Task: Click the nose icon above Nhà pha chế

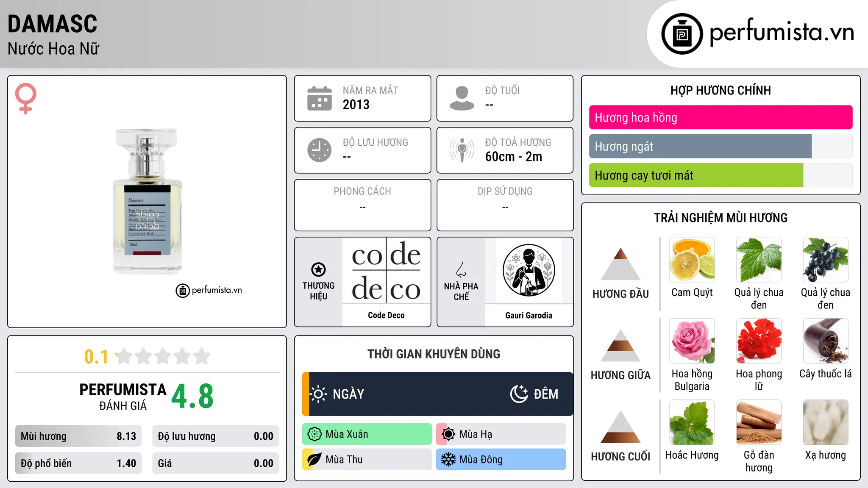Action: (461, 269)
